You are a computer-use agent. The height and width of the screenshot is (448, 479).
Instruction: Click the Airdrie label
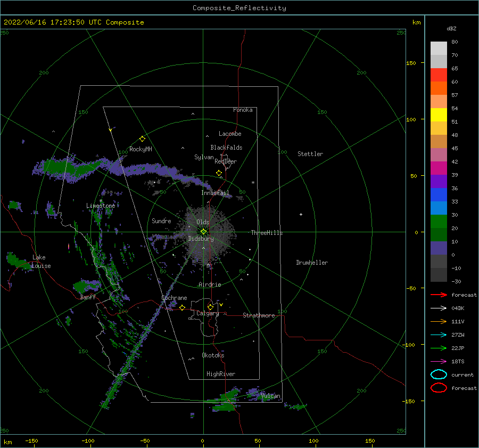[210, 284]
